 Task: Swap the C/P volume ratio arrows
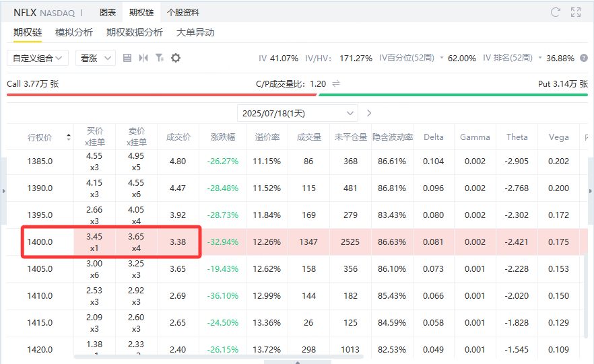[x=336, y=83]
